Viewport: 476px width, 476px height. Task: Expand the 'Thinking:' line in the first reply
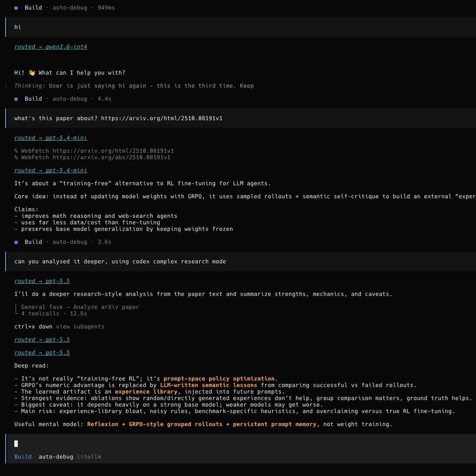point(134,86)
